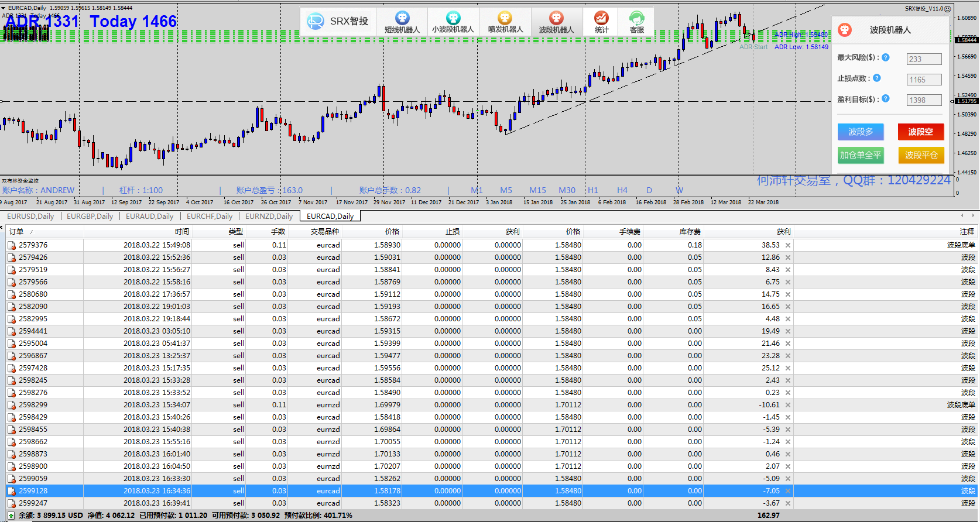Click the EURCAD,Daily chart title text
This screenshot has height=522, width=980.
pyautogui.click(x=27, y=8)
